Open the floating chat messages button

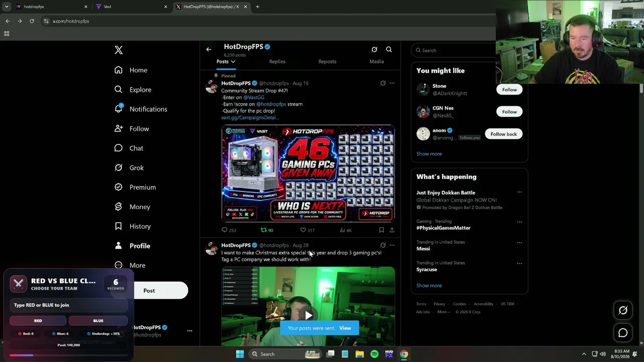[x=623, y=333]
